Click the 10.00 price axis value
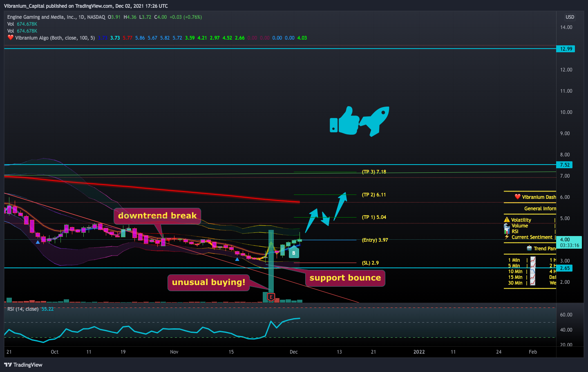Screen dimensions: 588x372 coord(566,112)
